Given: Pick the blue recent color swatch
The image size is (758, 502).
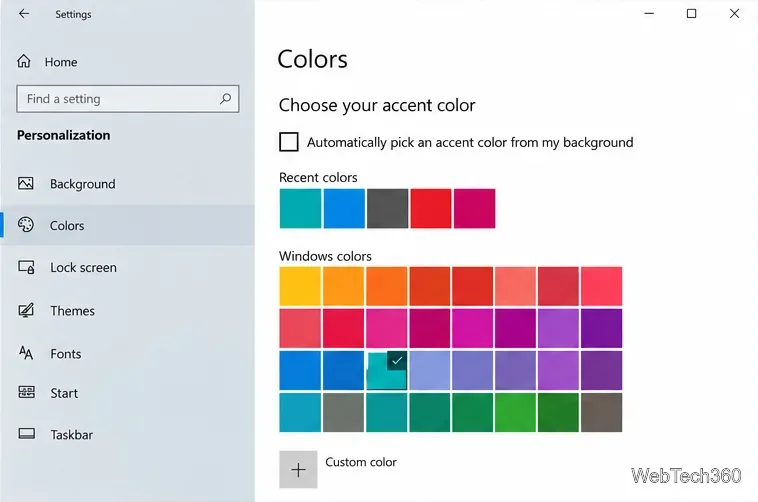Looking at the screenshot, I should [344, 208].
